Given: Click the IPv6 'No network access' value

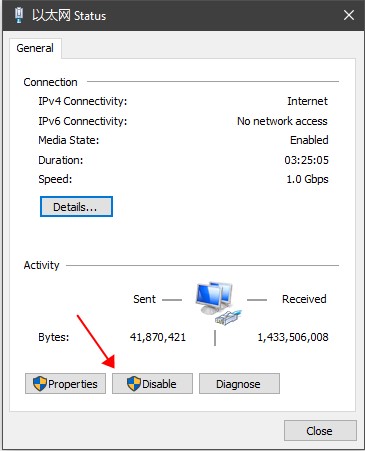Looking at the screenshot, I should [x=282, y=121].
